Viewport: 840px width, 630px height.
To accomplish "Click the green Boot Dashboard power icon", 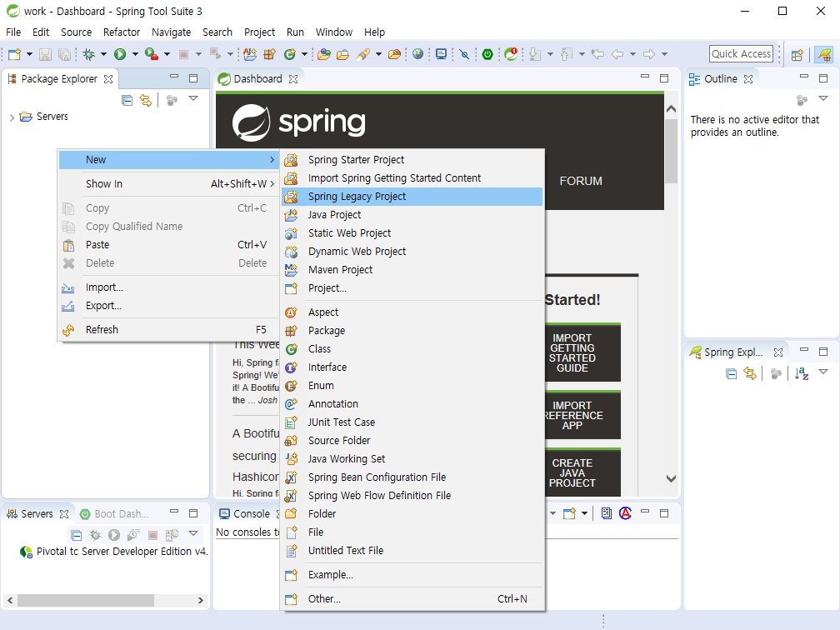I will tap(487, 54).
